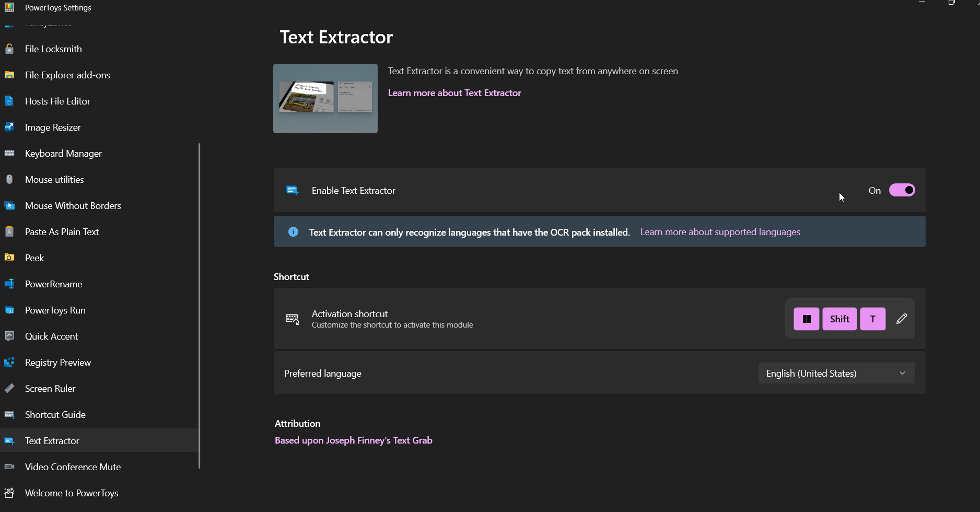Open Learn more about supported languages link
This screenshot has width=980, height=512.
(720, 232)
